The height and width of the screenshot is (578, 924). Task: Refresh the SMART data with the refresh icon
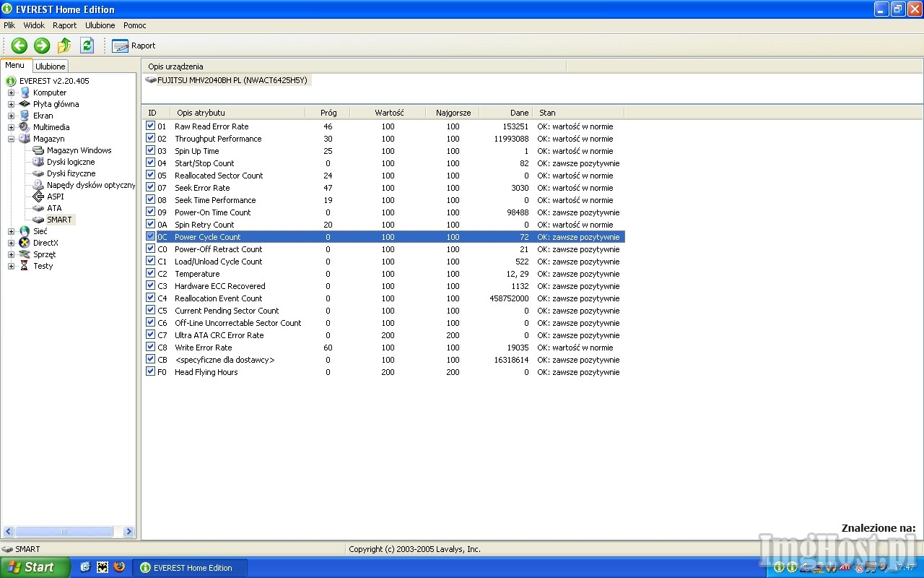tap(87, 46)
